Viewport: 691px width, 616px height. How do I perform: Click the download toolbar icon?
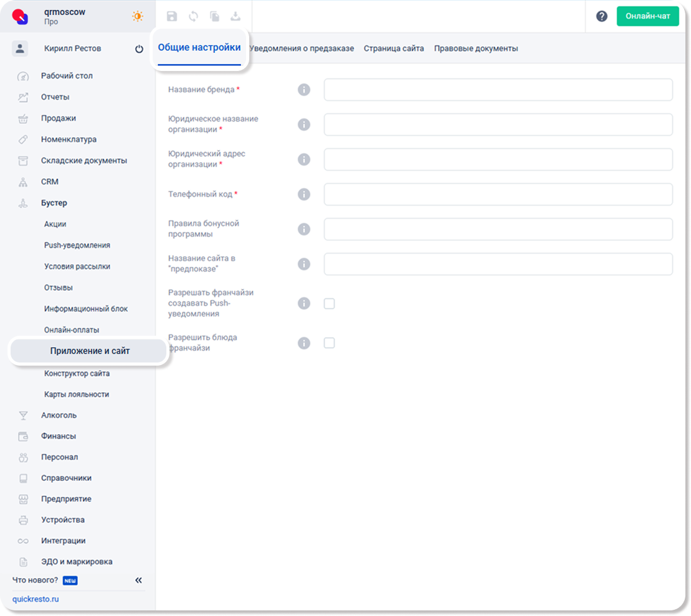tap(236, 17)
